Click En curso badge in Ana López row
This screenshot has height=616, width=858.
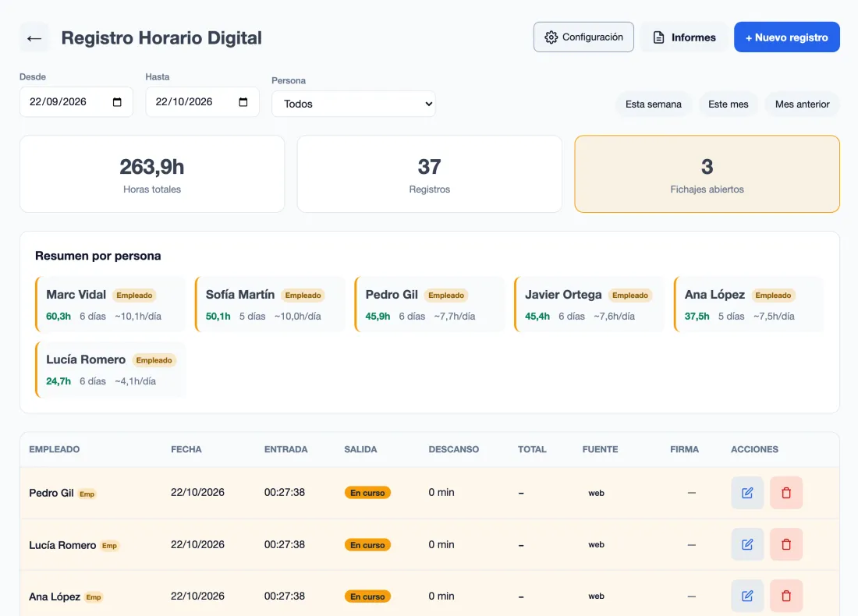tap(367, 597)
